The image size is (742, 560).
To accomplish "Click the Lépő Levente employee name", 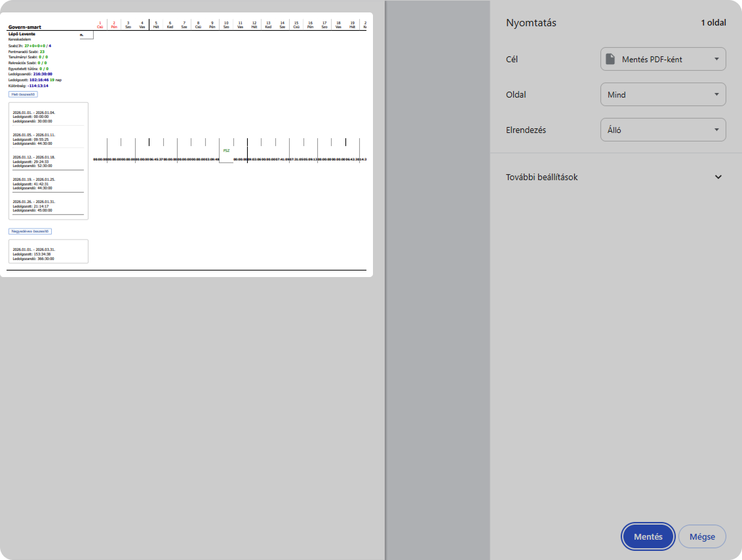I will pyautogui.click(x=22, y=33).
